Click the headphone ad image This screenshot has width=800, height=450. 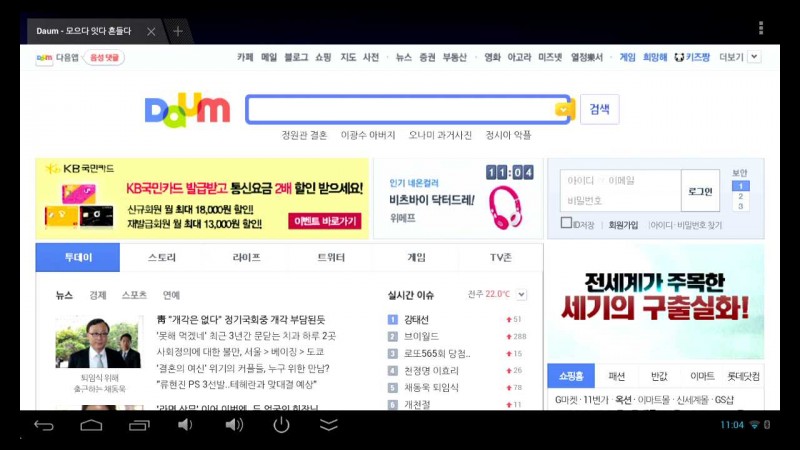pyautogui.click(x=506, y=208)
